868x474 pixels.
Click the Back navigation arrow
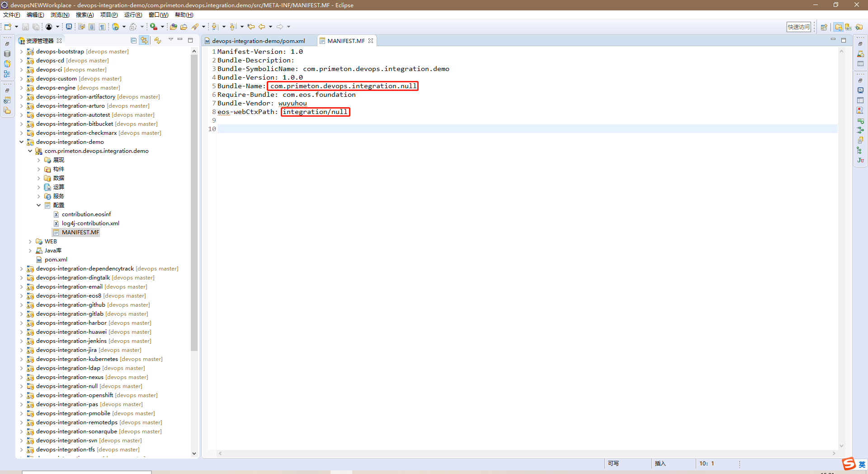(262, 27)
